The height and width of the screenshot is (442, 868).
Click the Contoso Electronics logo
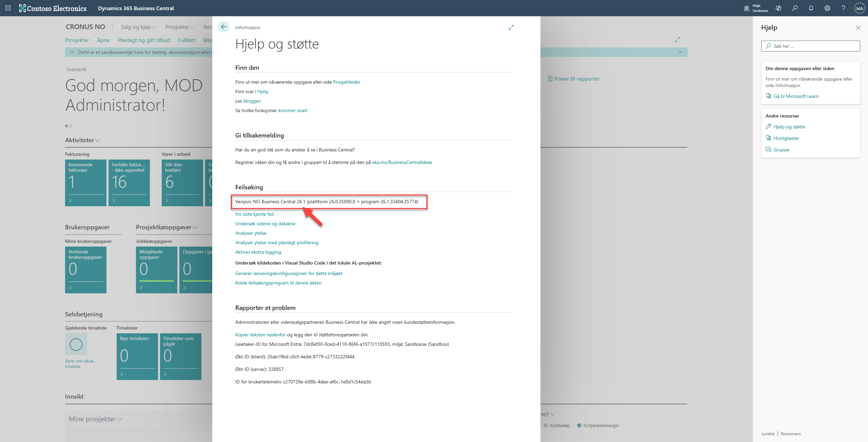tap(53, 8)
